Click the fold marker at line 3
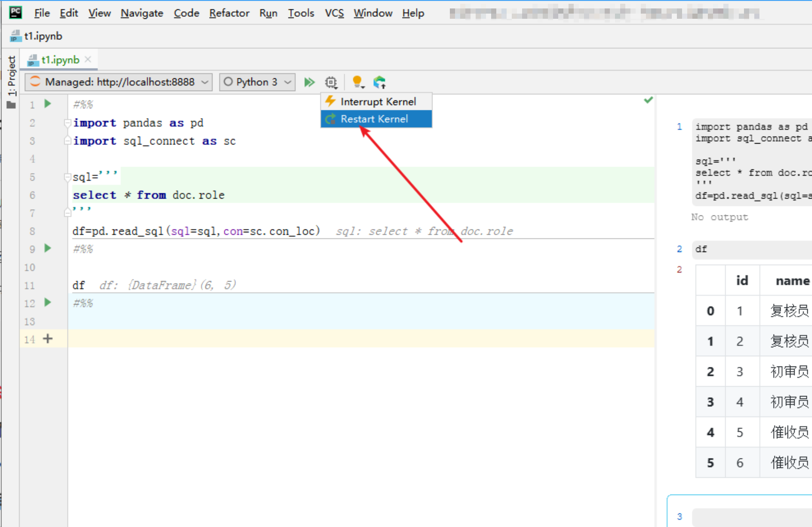Screen dimensions: 812x527 pos(67,141)
